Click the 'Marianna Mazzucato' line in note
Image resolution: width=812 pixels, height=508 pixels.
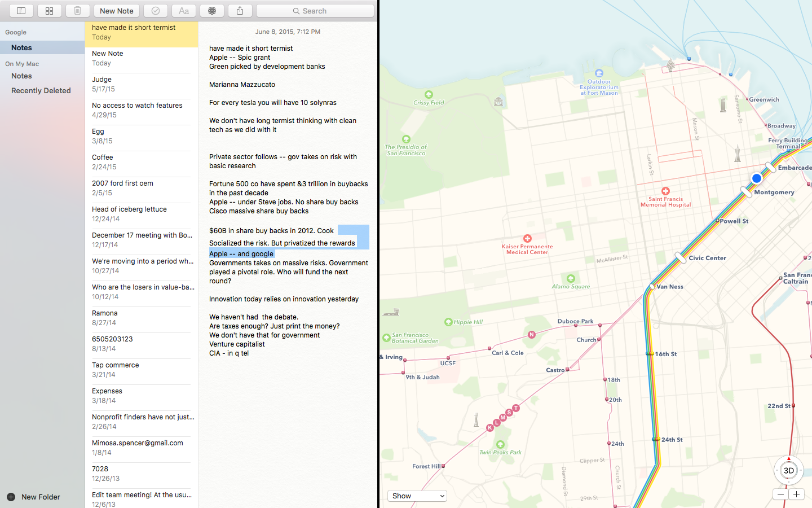pyautogui.click(x=242, y=85)
